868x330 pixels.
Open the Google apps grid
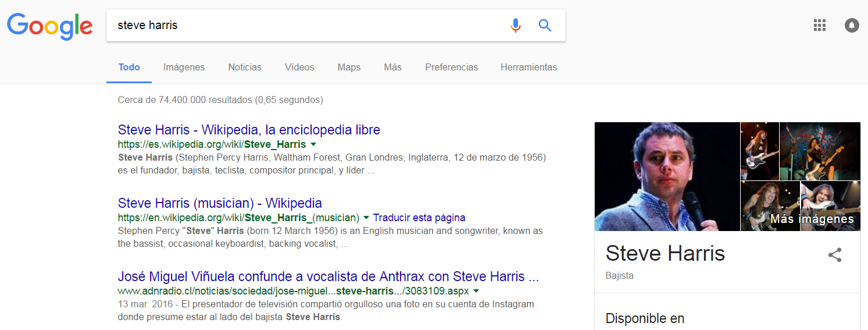pos(820,25)
